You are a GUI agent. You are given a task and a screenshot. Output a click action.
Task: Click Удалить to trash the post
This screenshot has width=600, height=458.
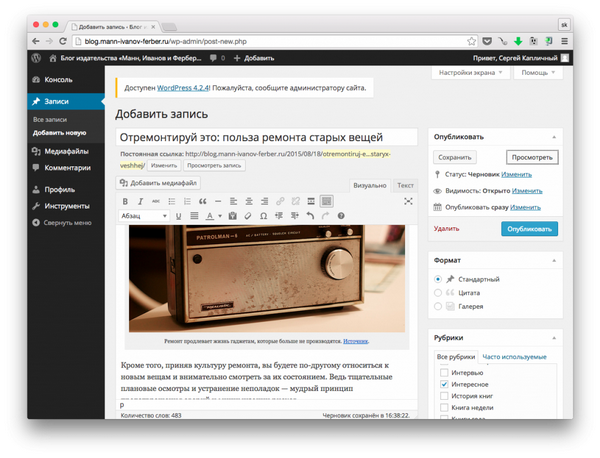pos(446,229)
